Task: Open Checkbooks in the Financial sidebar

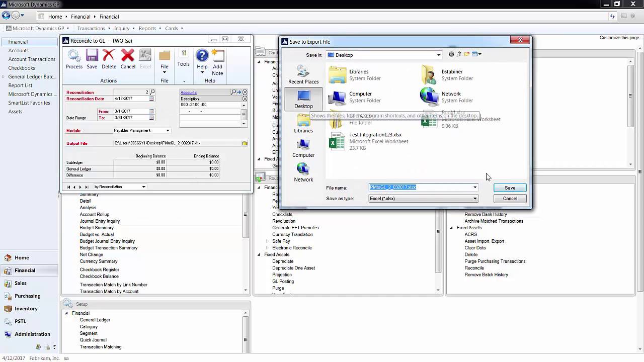Action: click(x=22, y=68)
